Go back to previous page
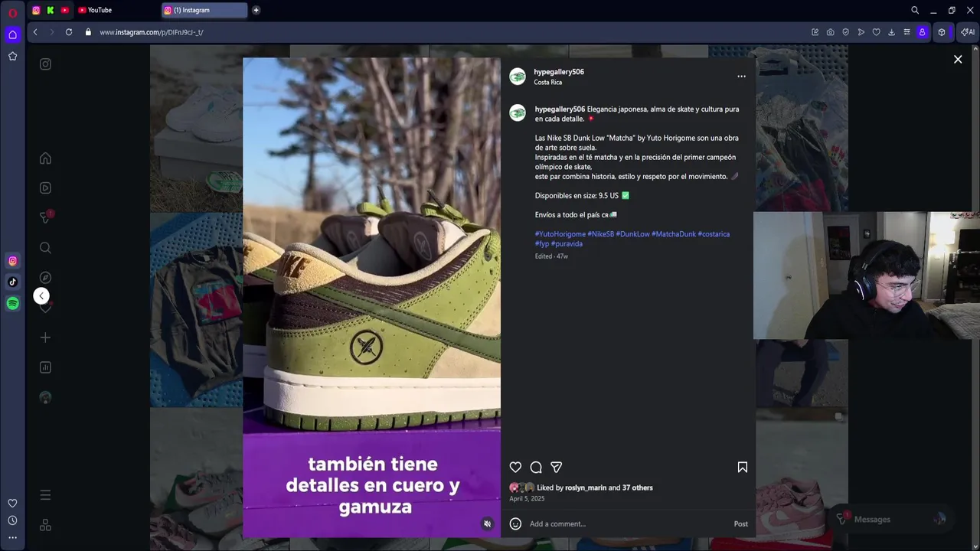This screenshot has width=980, height=551. click(35, 32)
